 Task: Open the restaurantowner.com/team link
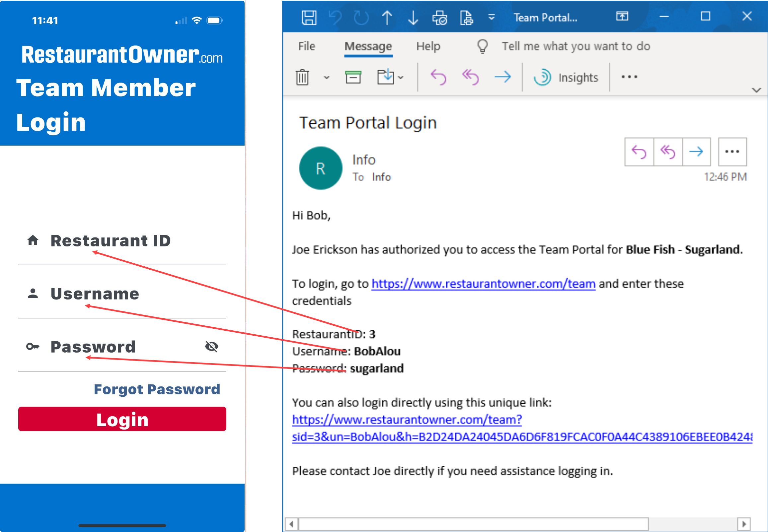(x=483, y=284)
